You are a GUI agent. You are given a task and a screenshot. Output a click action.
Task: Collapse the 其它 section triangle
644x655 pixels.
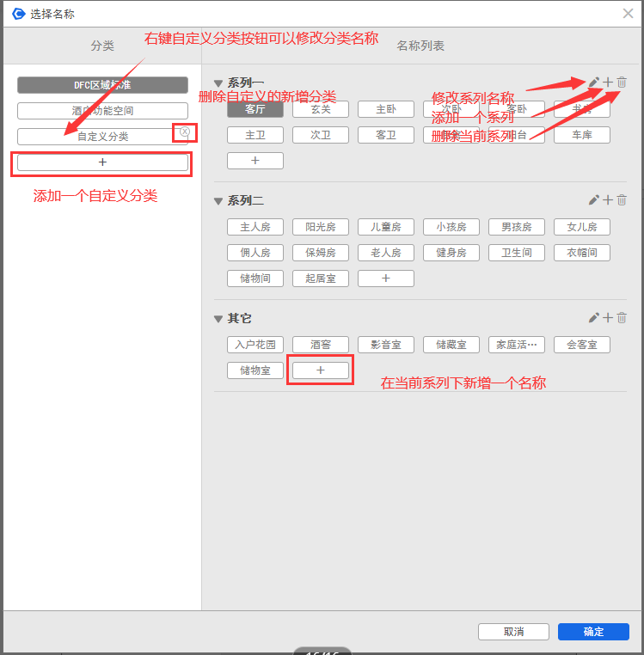[x=218, y=319]
